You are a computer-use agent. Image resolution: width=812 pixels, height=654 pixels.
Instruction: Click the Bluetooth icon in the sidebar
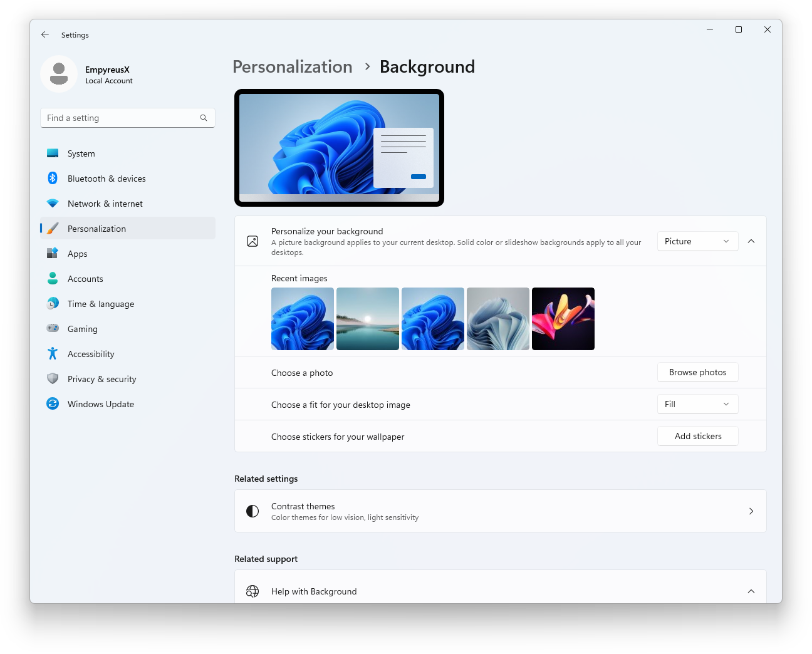coord(53,179)
